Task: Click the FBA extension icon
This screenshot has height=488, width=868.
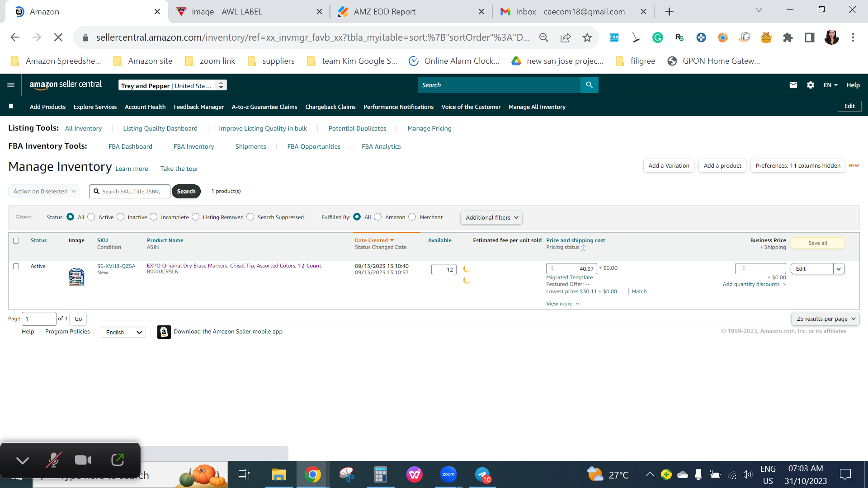Action: 614,38
